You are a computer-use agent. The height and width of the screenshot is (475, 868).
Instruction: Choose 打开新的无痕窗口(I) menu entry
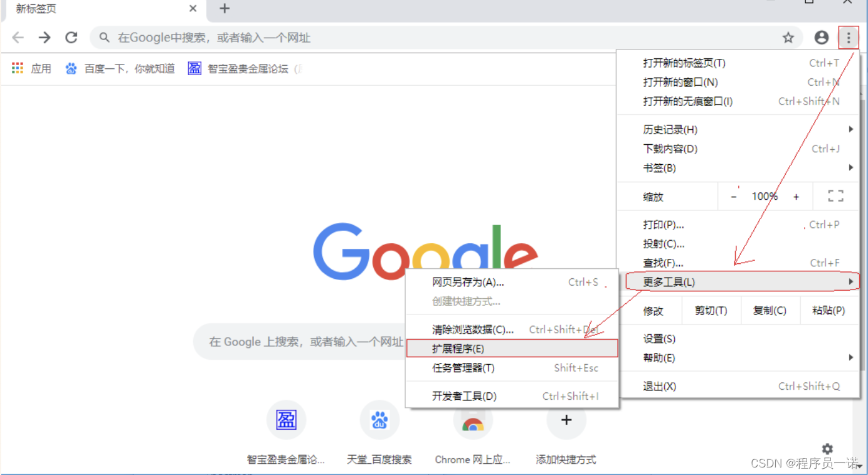click(x=738, y=101)
